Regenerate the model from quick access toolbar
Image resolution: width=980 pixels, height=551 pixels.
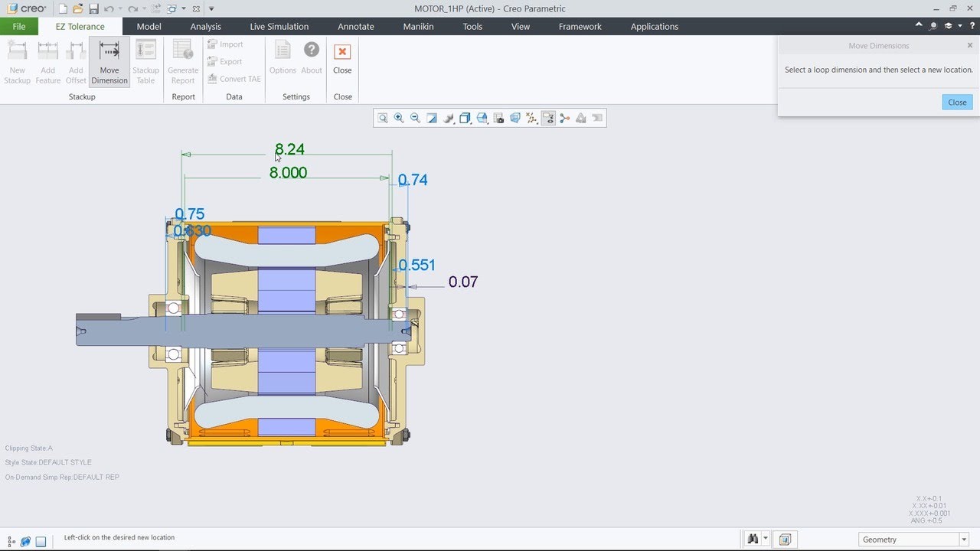point(156,8)
